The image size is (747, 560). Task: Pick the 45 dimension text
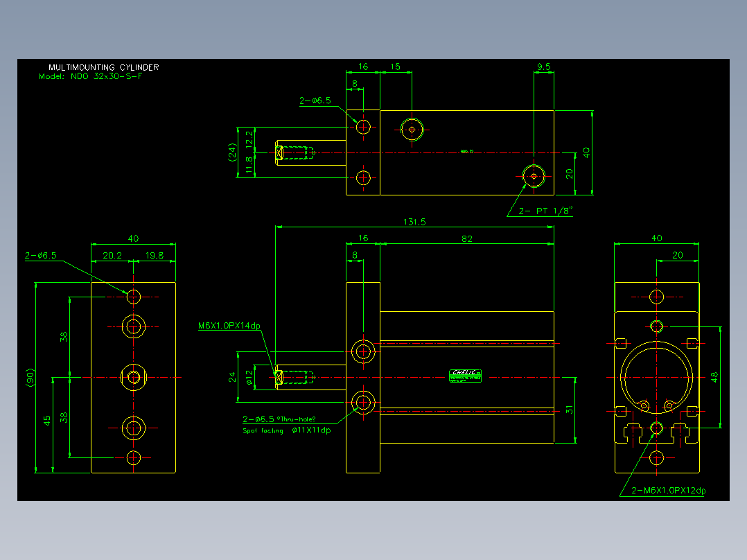pyautogui.click(x=46, y=421)
